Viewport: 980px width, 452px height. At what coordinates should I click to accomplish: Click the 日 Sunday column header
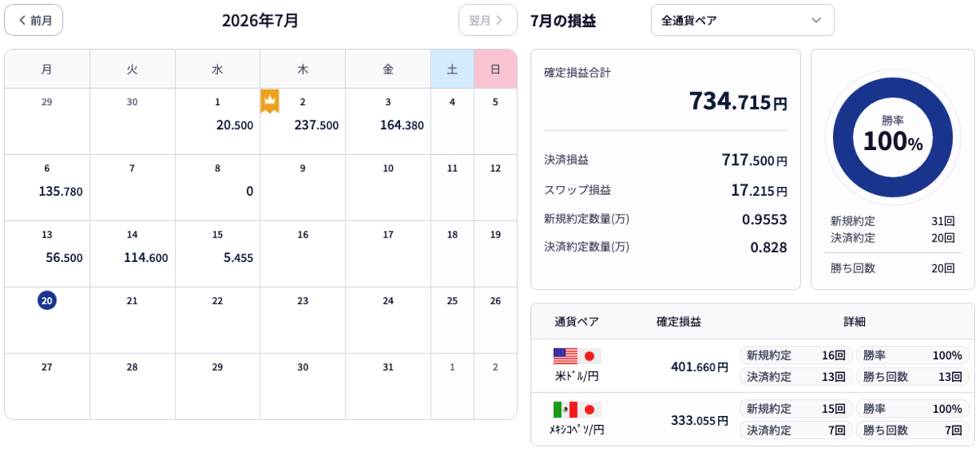tap(495, 69)
